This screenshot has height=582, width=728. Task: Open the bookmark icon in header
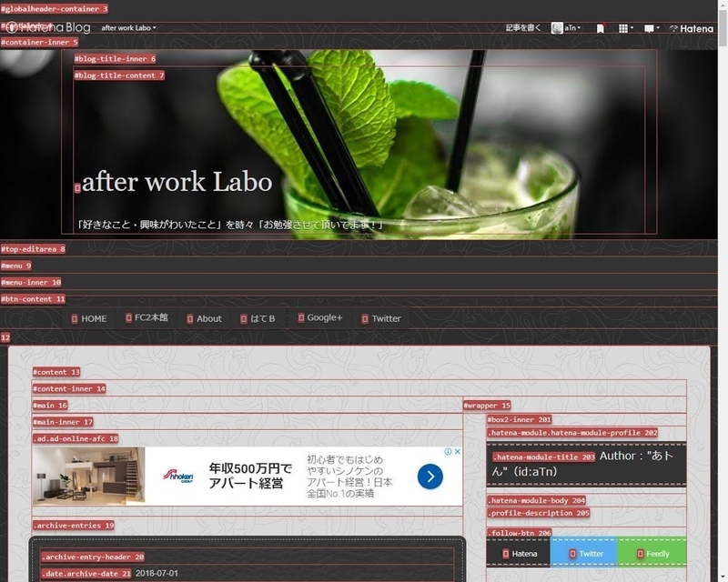point(601,28)
